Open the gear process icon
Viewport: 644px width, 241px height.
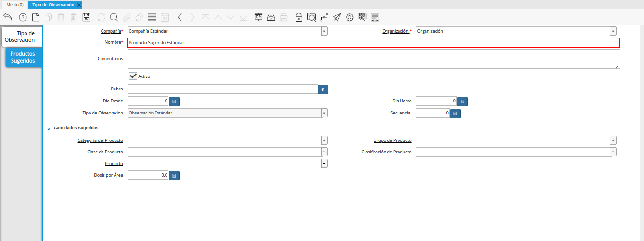pos(349,17)
